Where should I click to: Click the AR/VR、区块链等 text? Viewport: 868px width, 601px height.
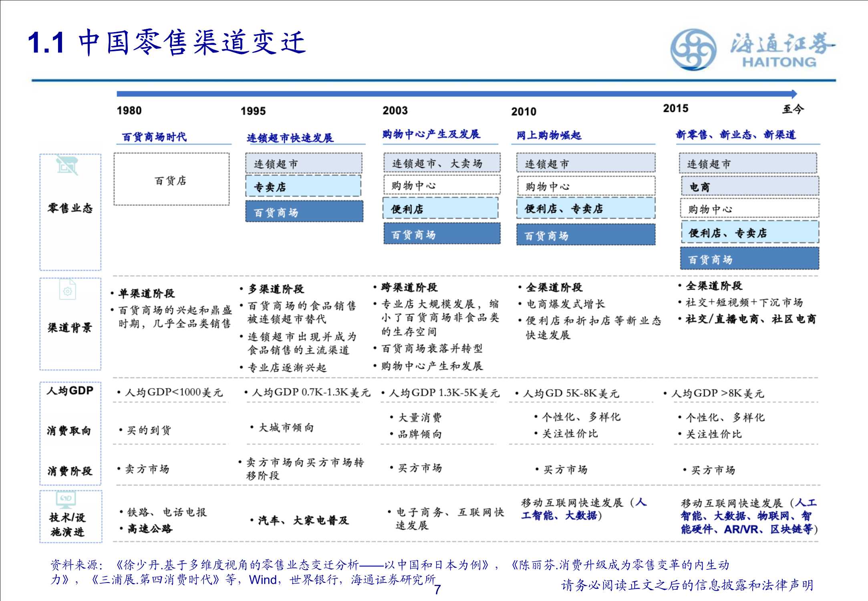click(x=769, y=529)
